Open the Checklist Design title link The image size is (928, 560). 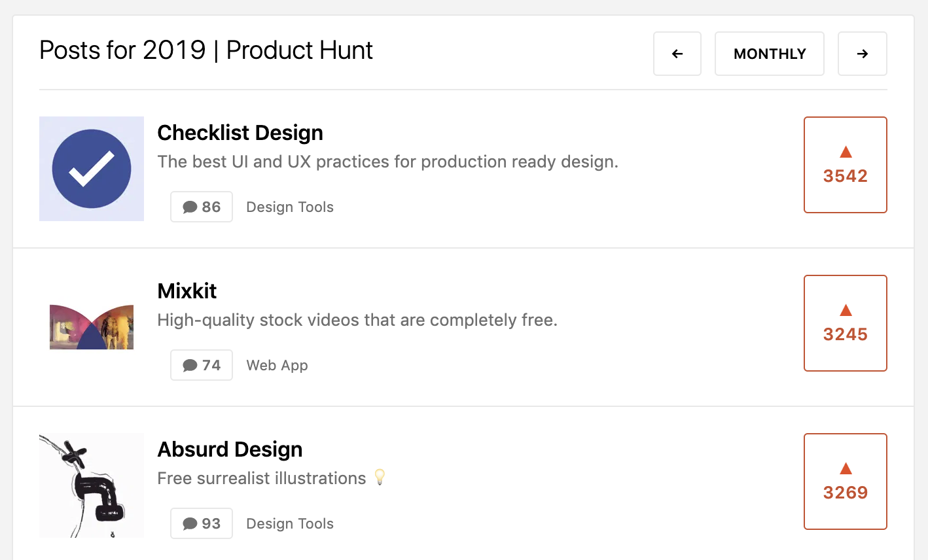(240, 133)
